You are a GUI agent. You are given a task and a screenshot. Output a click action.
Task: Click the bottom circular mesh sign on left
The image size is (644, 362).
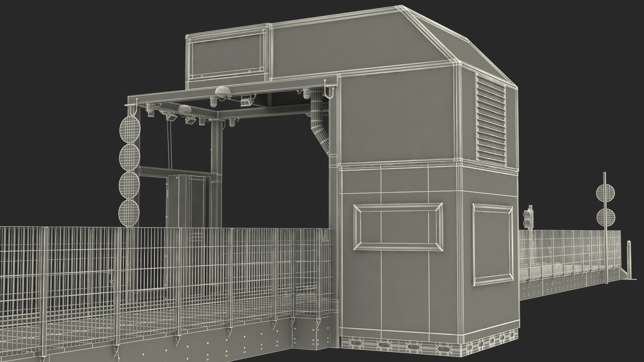tap(129, 212)
